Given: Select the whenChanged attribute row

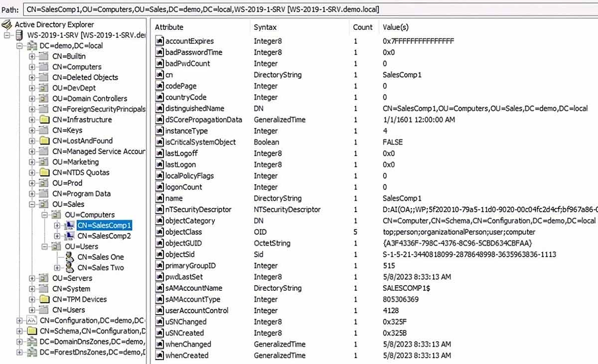Looking at the screenshot, I should pos(374,344).
